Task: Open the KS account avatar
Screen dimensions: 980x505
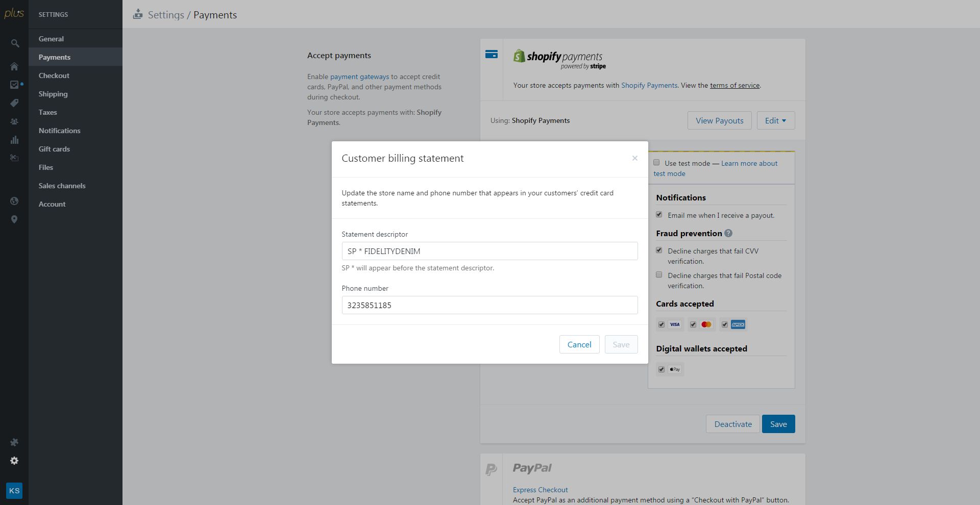Action: 14,491
